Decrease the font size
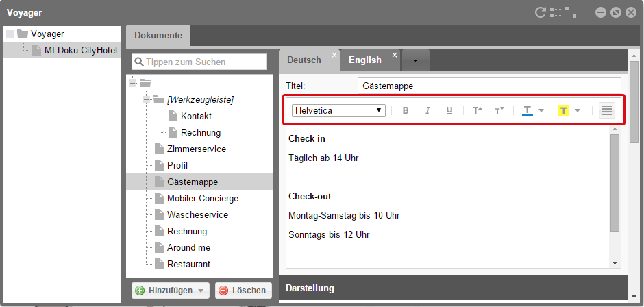Image resolution: width=644 pixels, height=307 pixels. (x=499, y=110)
